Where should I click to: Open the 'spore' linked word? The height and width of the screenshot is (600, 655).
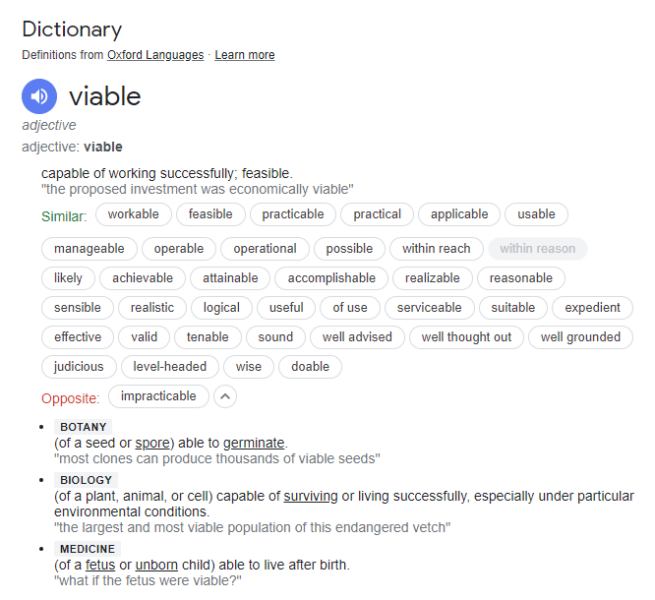click(153, 443)
